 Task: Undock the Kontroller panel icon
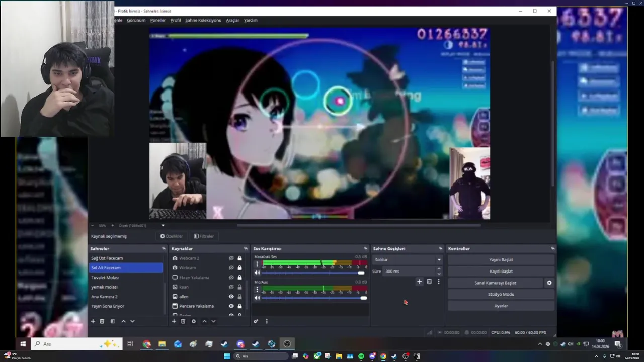[552, 248]
